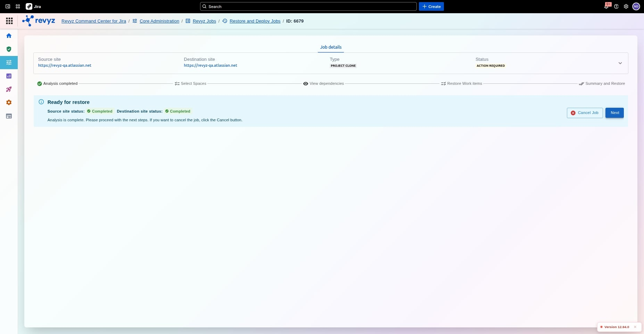Image resolution: width=644 pixels, height=334 pixels.
Task: Select the Select Spaces step
Action: [x=190, y=83]
